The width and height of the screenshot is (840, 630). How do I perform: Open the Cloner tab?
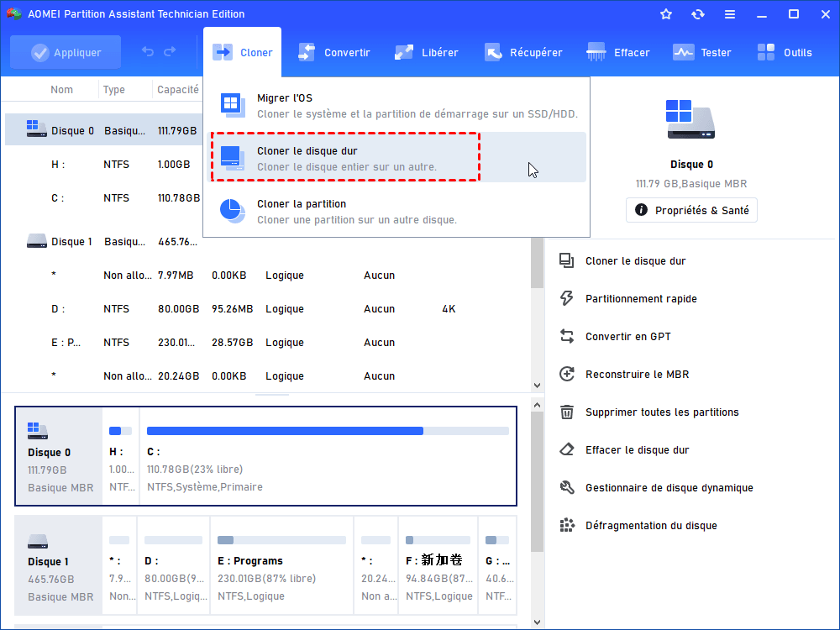point(242,52)
